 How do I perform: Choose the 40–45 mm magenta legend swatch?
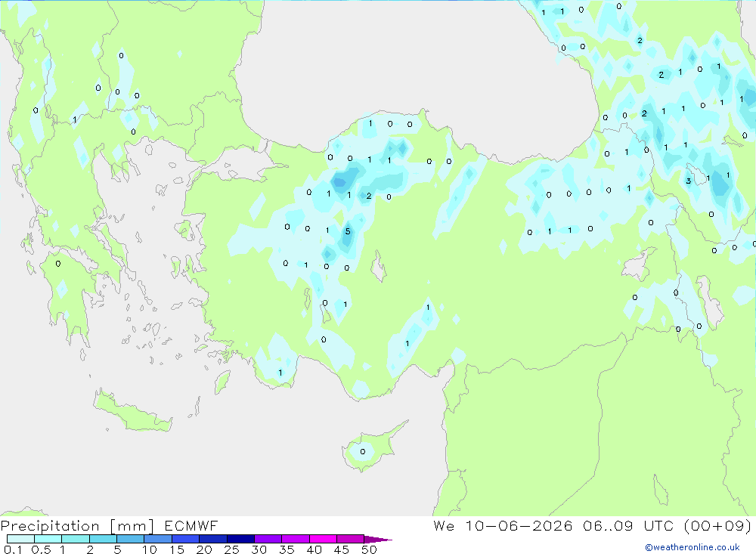[x=323, y=539]
